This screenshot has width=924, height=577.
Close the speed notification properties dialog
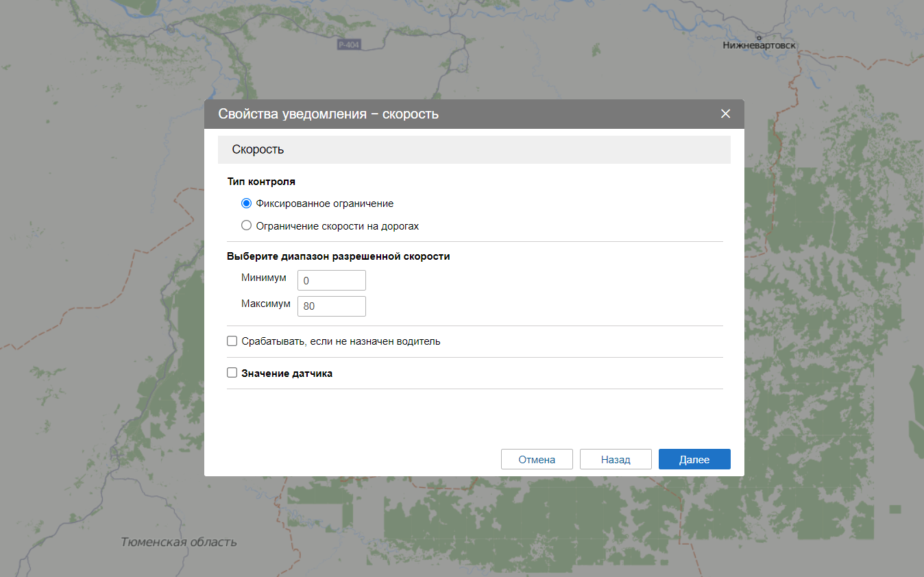[725, 114]
